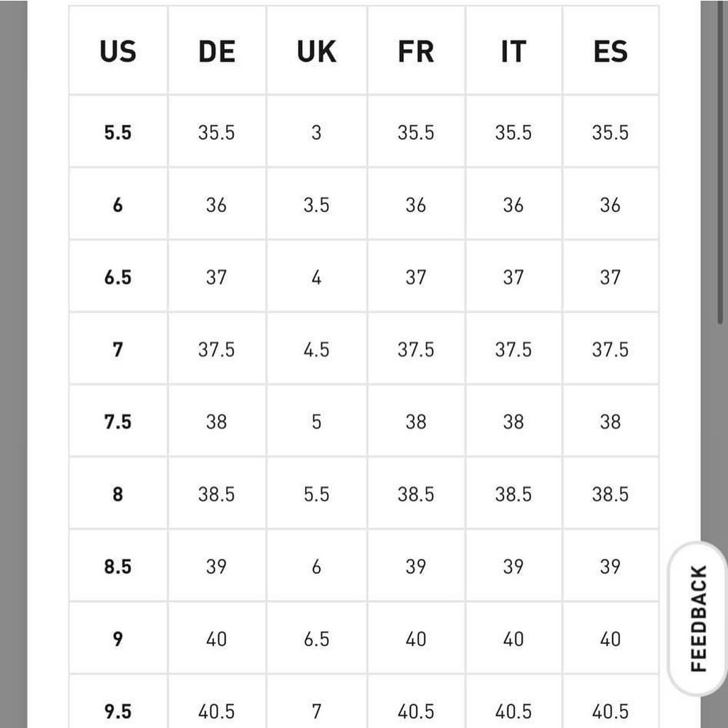Screen dimensions: 728x728
Task: Click US size 8.5 row label
Action: [118, 567]
